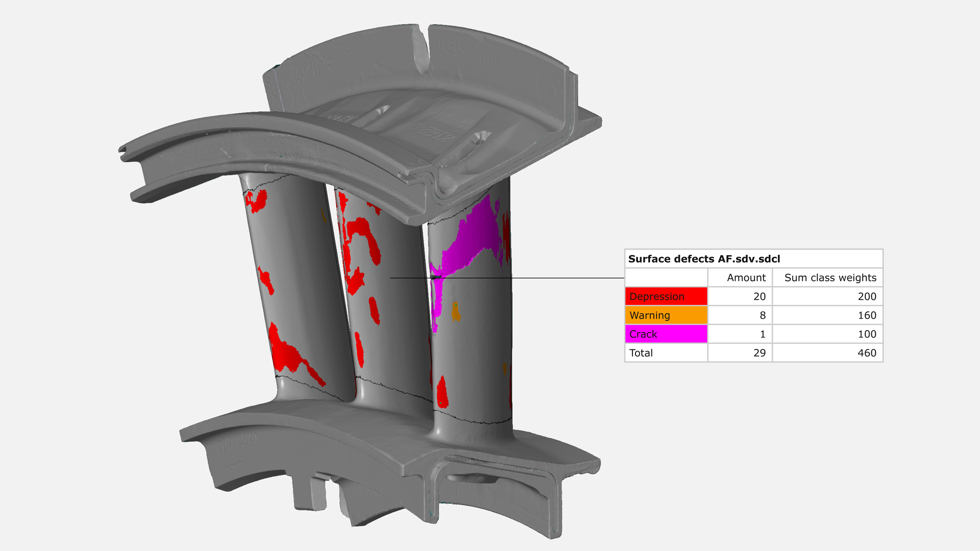Click the Warning class weight 160 cell
Viewport: 980px width, 551px height.
[x=866, y=315]
